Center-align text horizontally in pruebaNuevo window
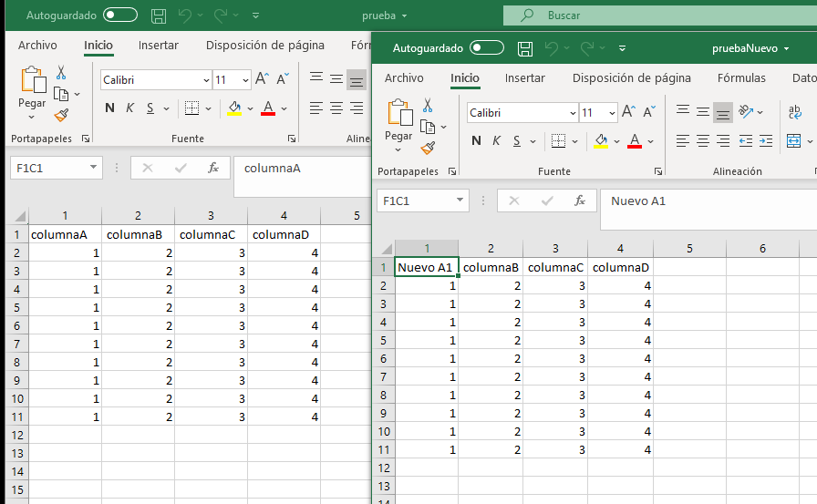The image size is (817, 504). (x=703, y=141)
